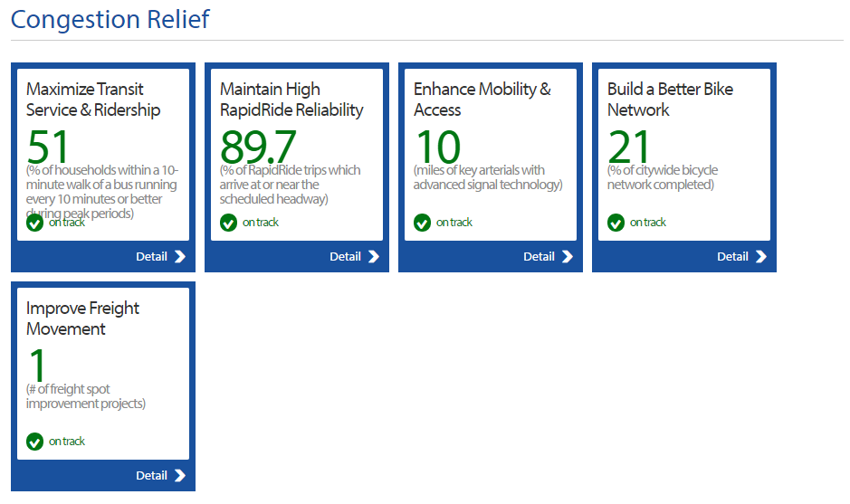Click the green checkmark in Improve Freight Movement card
850x504 pixels.
pos(34,442)
